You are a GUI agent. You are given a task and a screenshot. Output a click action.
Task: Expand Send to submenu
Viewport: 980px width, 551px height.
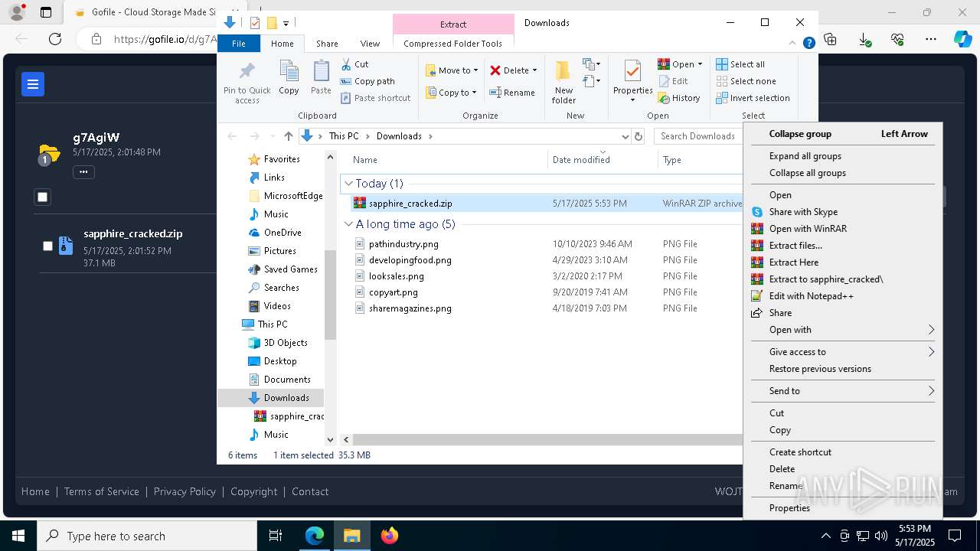click(x=842, y=391)
